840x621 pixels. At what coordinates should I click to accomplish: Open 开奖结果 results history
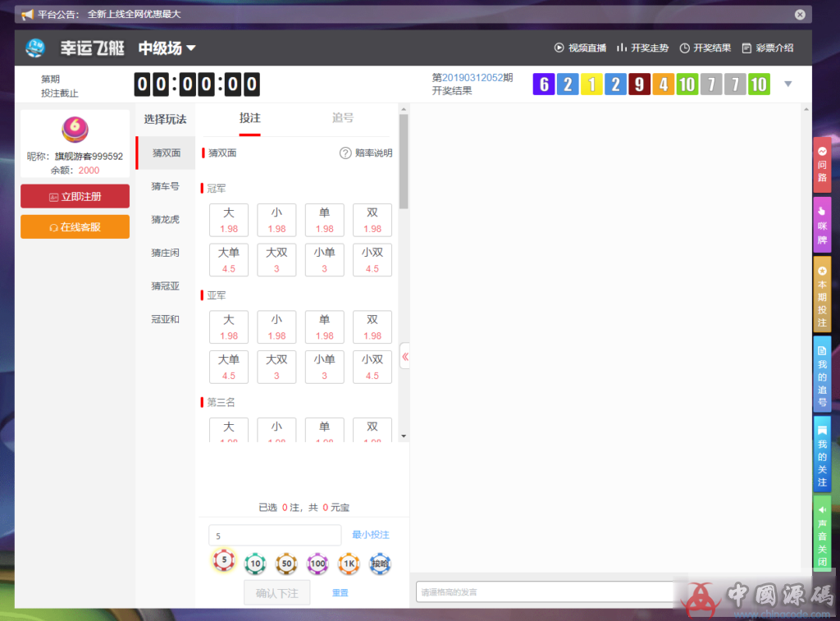[705, 48]
